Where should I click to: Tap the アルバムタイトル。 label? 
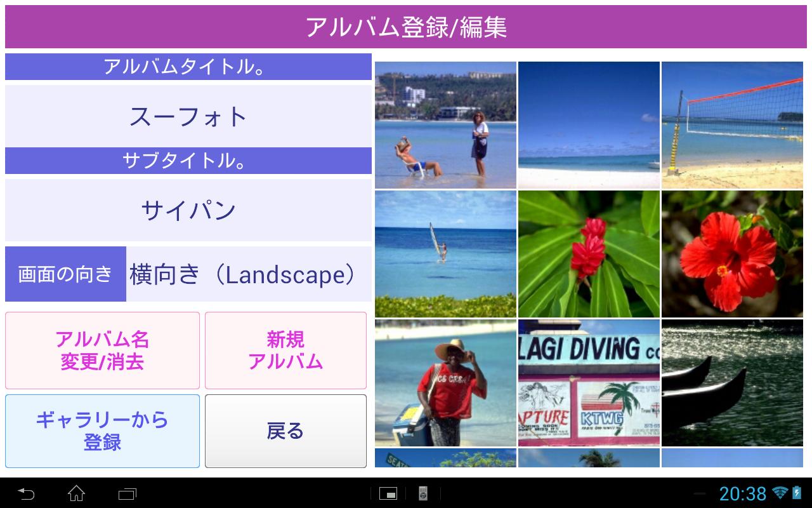pos(188,67)
